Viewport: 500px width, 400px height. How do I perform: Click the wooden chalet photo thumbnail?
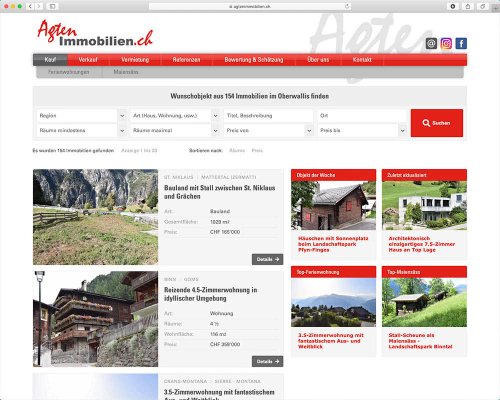pyautogui.click(x=95, y=319)
